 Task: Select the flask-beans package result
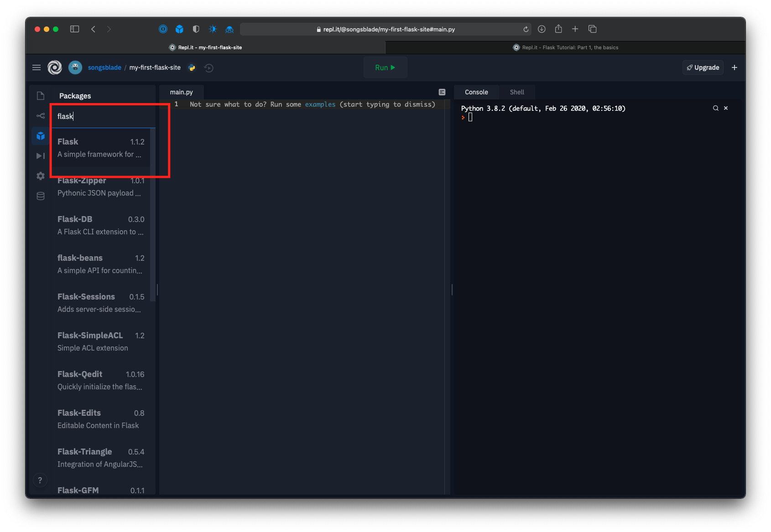(x=101, y=264)
